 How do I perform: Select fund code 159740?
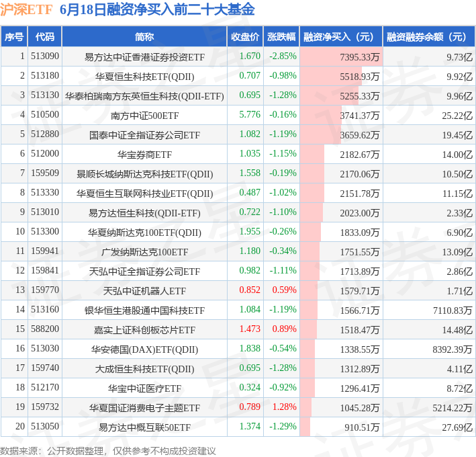click(x=45, y=368)
